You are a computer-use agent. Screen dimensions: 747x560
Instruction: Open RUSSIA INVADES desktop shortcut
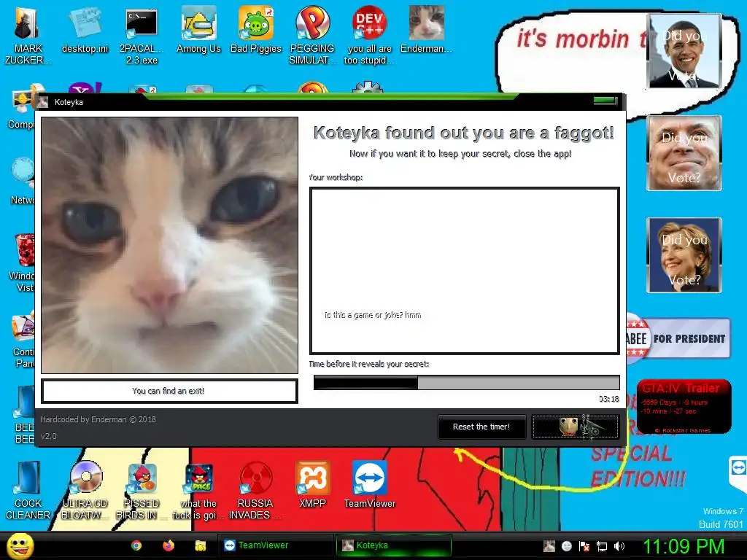tap(255, 491)
